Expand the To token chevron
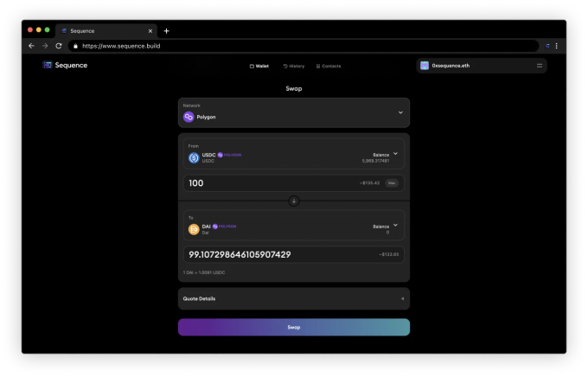 [x=395, y=225]
